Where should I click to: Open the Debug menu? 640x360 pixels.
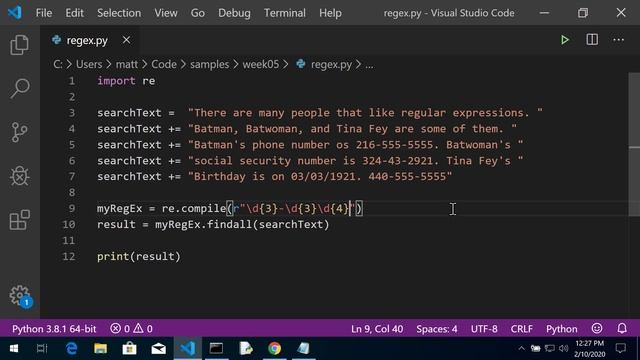(x=234, y=13)
